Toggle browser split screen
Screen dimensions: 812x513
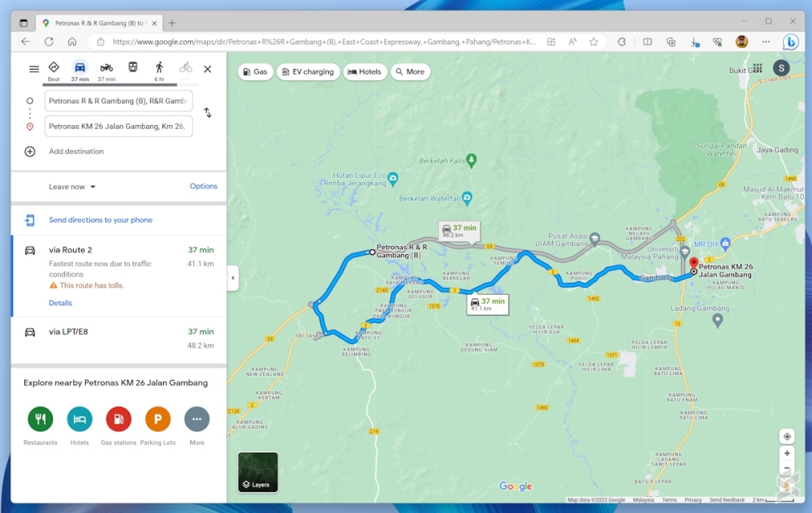coord(647,42)
